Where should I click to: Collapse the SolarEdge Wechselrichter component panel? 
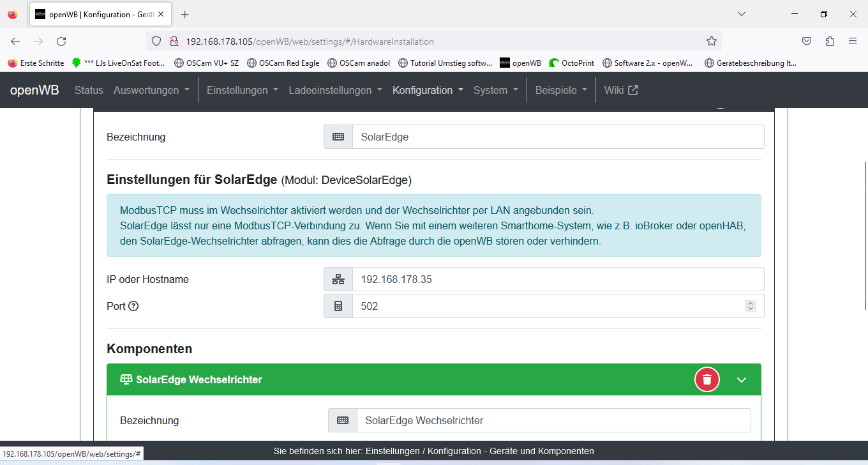(742, 379)
